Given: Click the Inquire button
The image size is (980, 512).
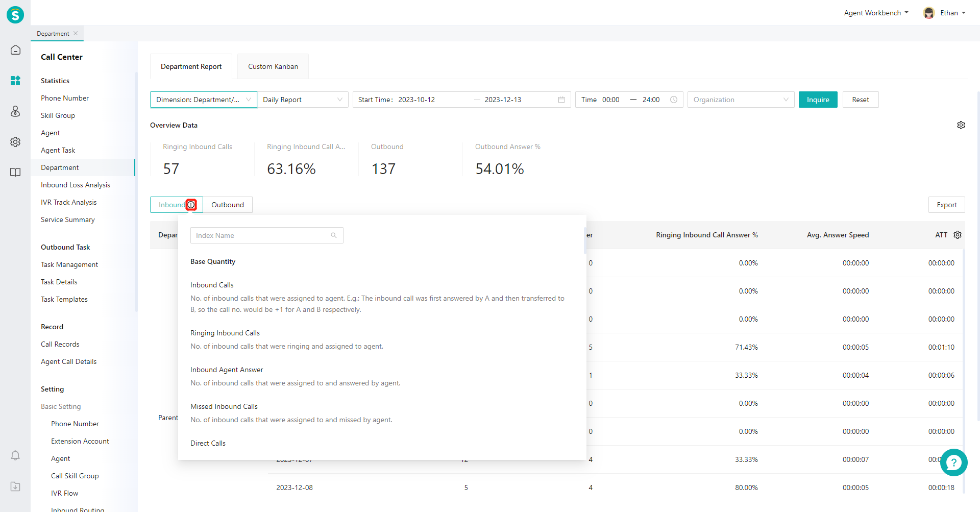Looking at the screenshot, I should 818,100.
